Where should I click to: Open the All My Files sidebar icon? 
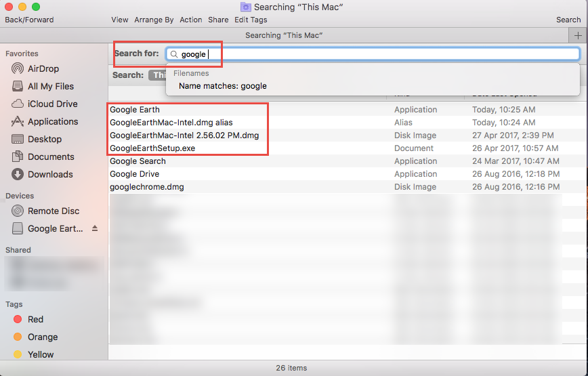(x=18, y=86)
